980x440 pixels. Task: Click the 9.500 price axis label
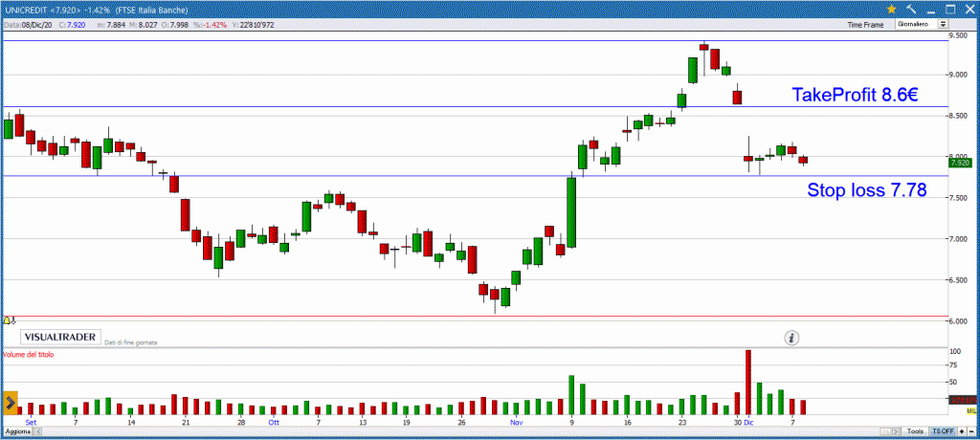click(959, 36)
